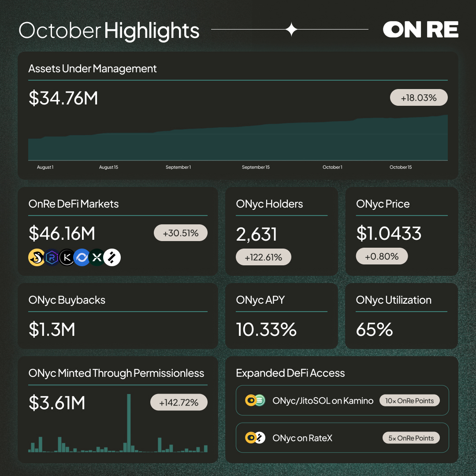Open the white RateX icon in DeFi Markets
476x476 pixels.
pos(112,257)
